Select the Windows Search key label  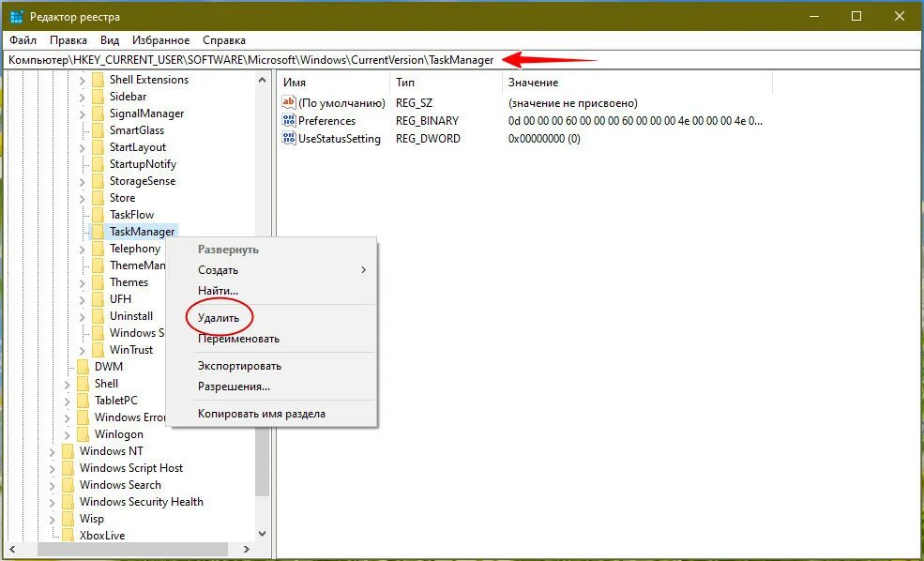pyautogui.click(x=120, y=485)
